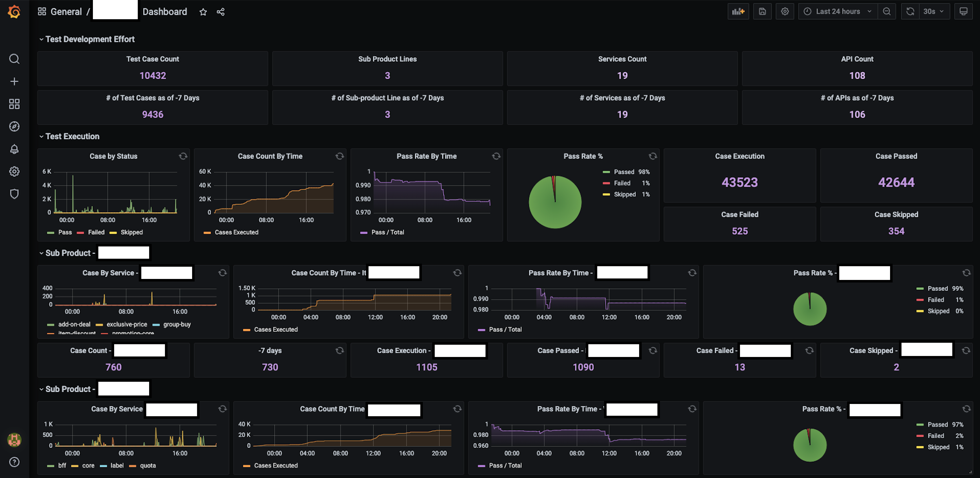Collapse the Test Execution row
The height and width of the screenshot is (478, 980).
coord(72,137)
